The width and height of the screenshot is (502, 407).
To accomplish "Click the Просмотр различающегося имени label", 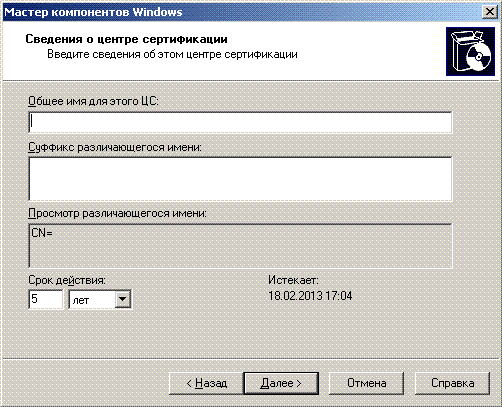I will point(117,213).
